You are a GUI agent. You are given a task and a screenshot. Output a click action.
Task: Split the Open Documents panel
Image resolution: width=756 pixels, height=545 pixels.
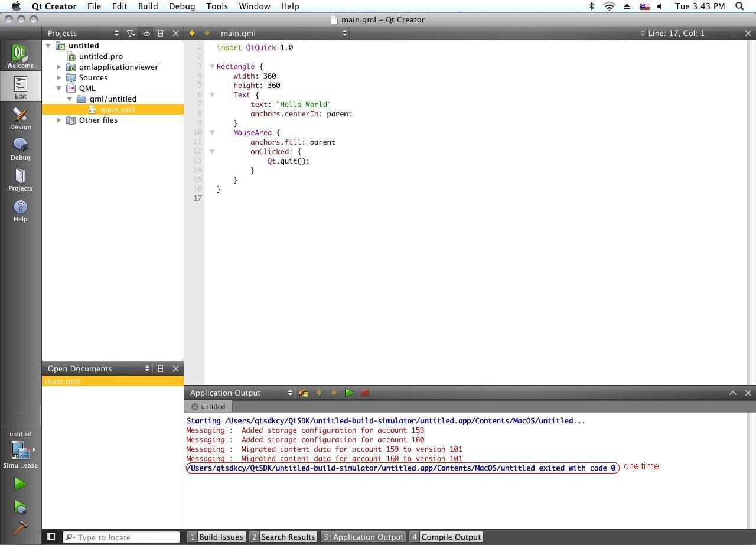click(160, 368)
